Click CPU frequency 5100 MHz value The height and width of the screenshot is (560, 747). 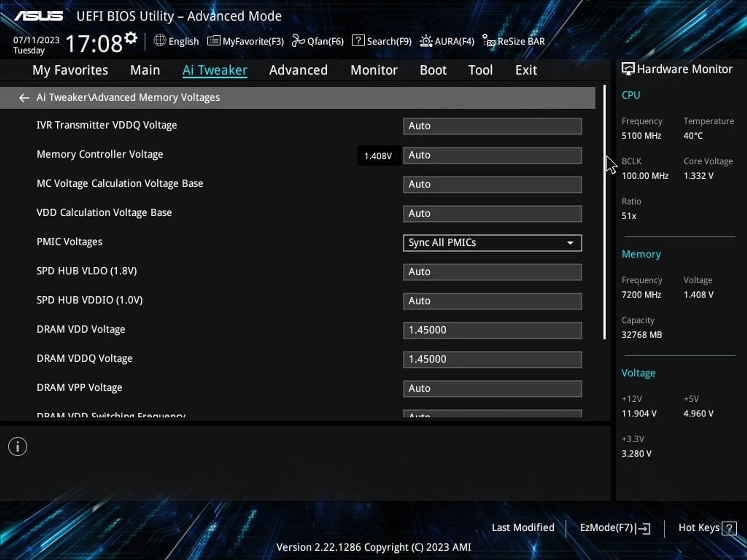coord(641,136)
